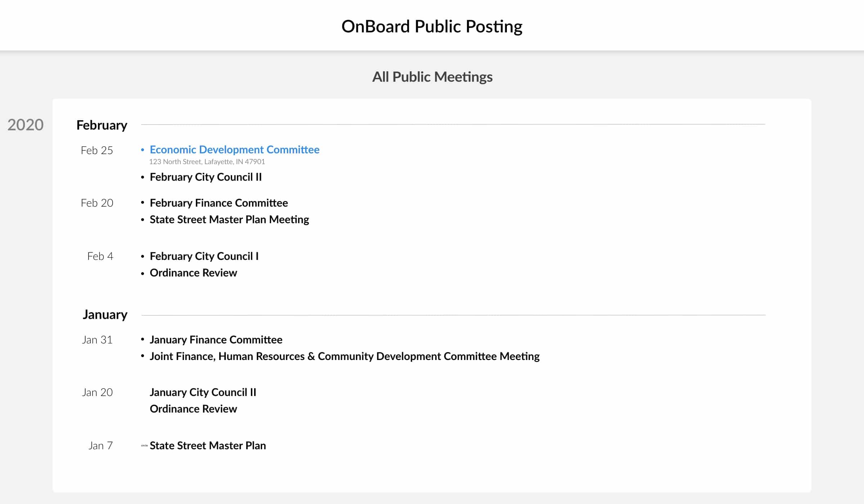Click the bullet icon next to February City Council II
Screen dimensions: 864x504
pos(143,177)
